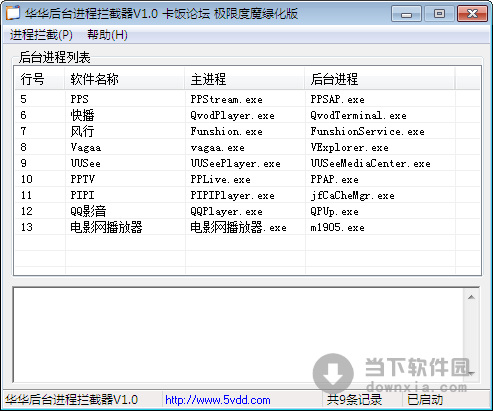Click inside the empty log text area
Image resolution: width=493 pixels, height=411 pixels.
238,335
